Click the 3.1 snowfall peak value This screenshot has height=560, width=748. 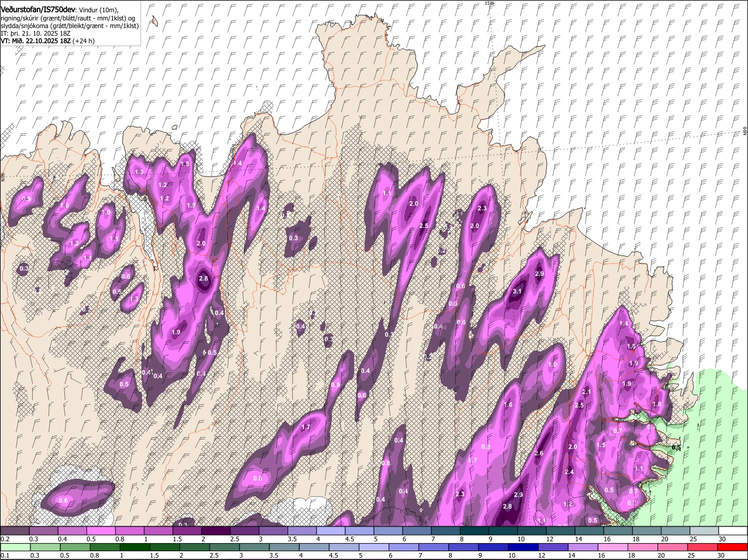(x=517, y=291)
